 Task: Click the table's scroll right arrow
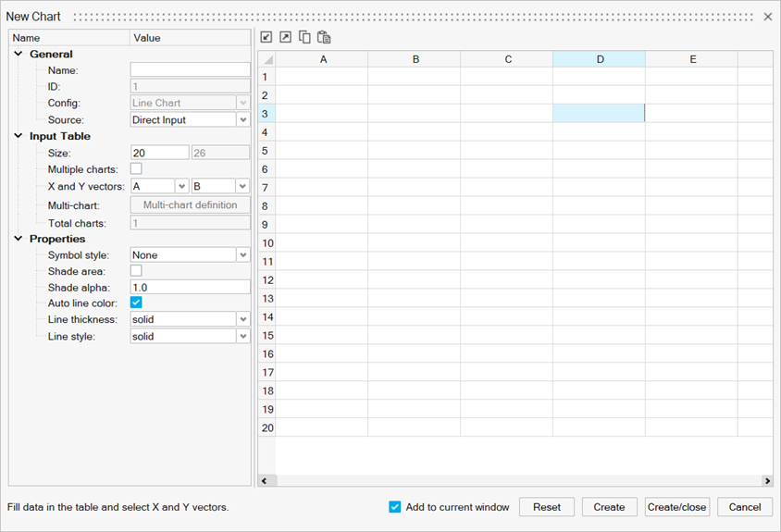pos(767,481)
